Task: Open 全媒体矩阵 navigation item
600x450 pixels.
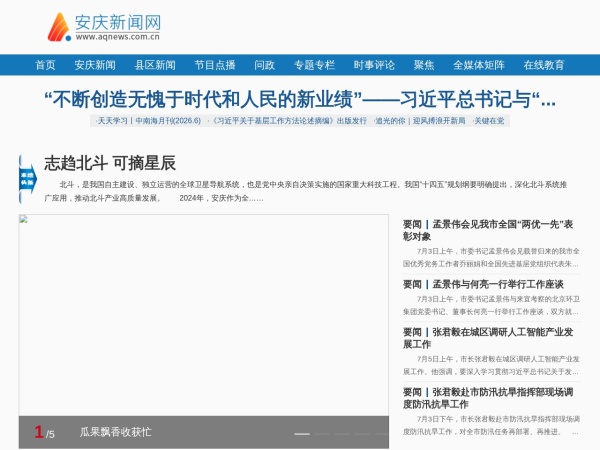Action: 479,65
